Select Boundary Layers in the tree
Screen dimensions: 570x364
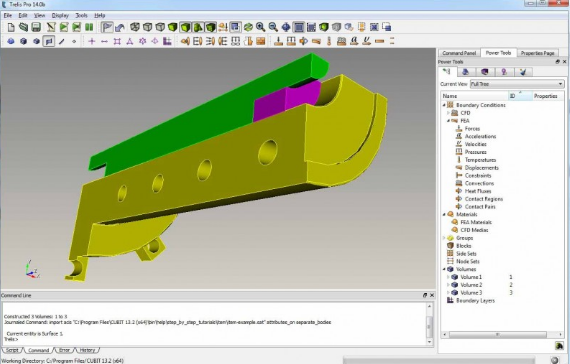[475, 301]
